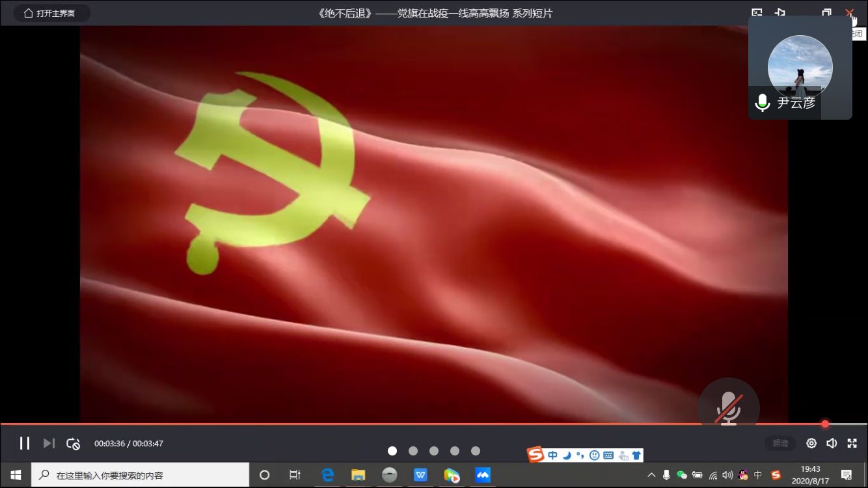The image size is (868, 488).
Task: Switch to picture-in-picture mini window mode
Action: tap(757, 12)
